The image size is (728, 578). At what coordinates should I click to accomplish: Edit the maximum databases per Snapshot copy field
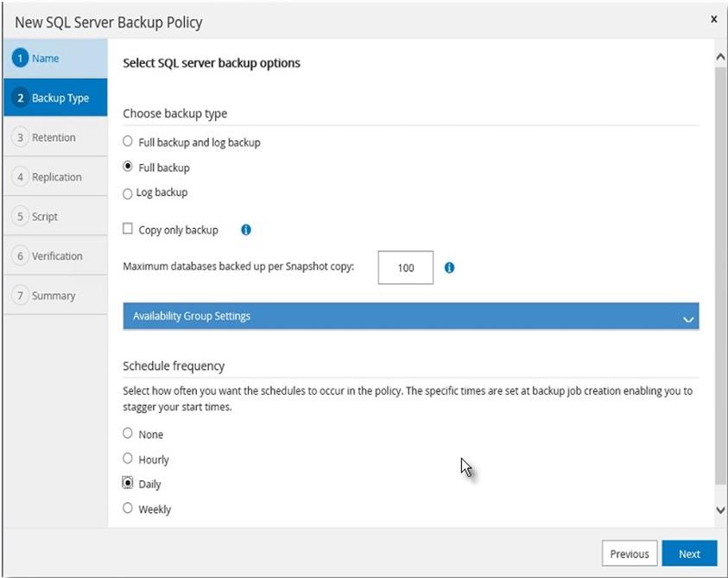click(x=406, y=268)
